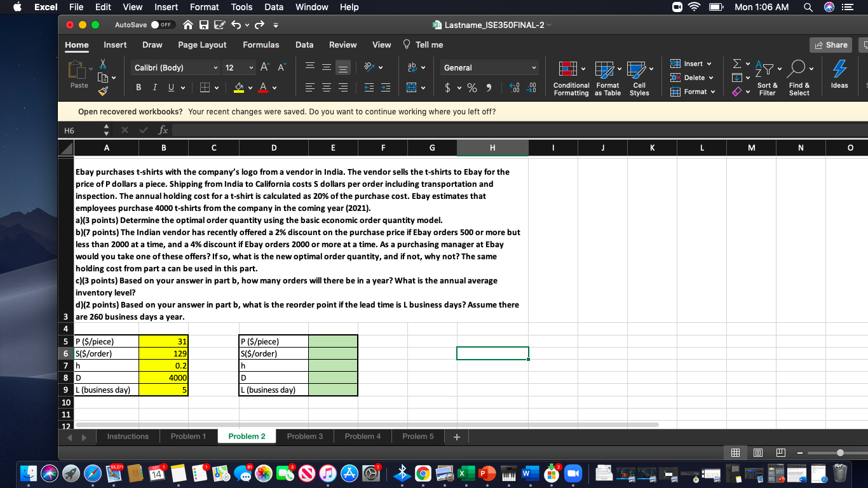This screenshot has width=868, height=488.
Task: Toggle bold formatting
Action: tap(139, 87)
